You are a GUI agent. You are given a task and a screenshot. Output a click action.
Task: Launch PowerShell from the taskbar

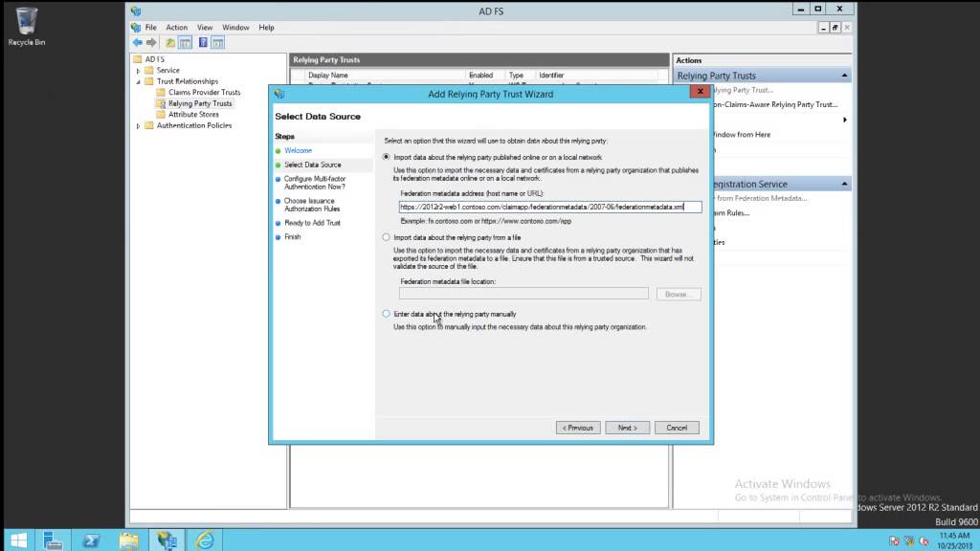91,540
